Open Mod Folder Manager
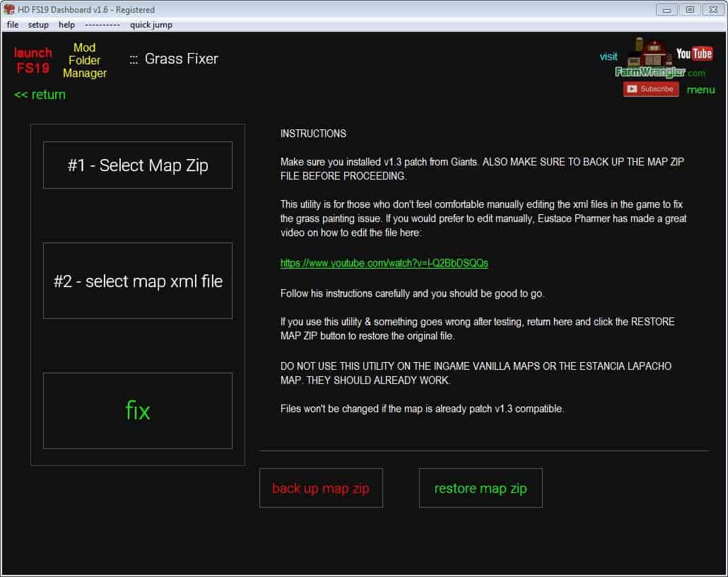 pyautogui.click(x=85, y=60)
